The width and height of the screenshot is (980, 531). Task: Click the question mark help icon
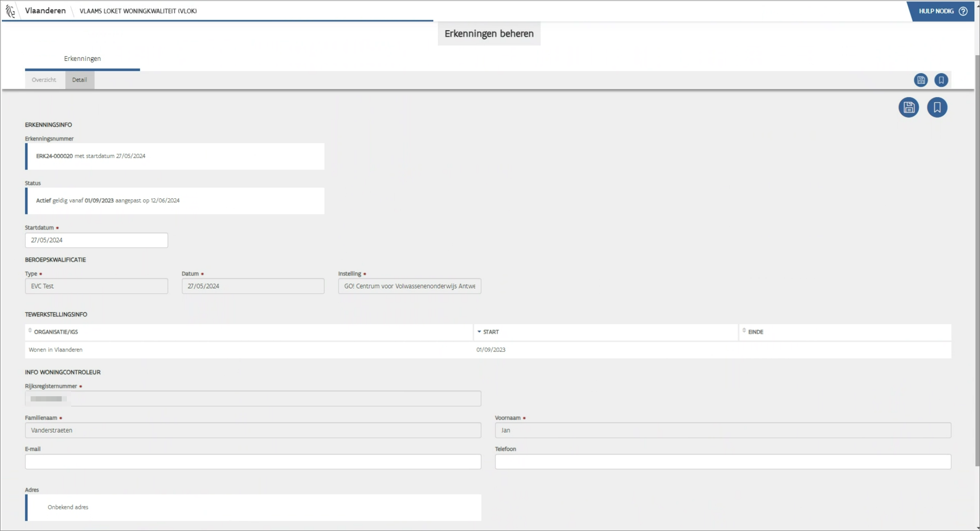[963, 11]
